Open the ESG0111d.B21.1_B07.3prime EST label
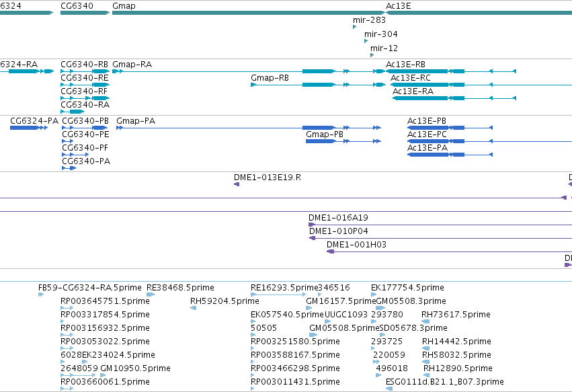 tap(445, 382)
